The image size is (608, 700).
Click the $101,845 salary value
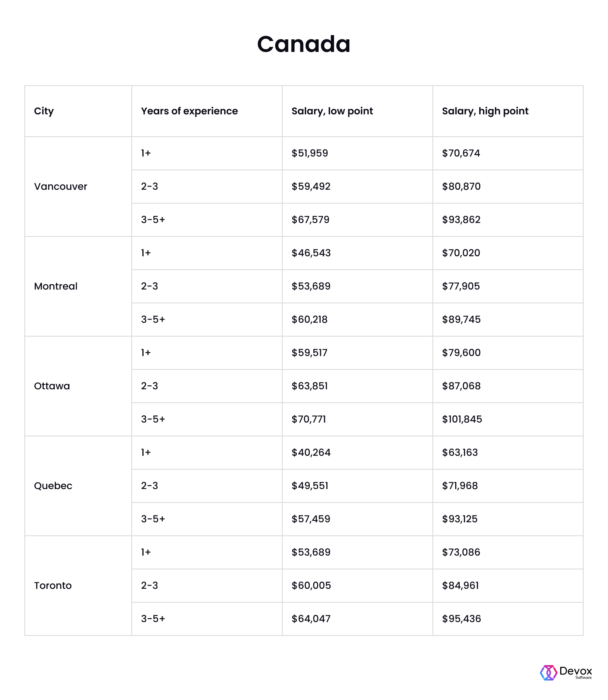tap(462, 419)
